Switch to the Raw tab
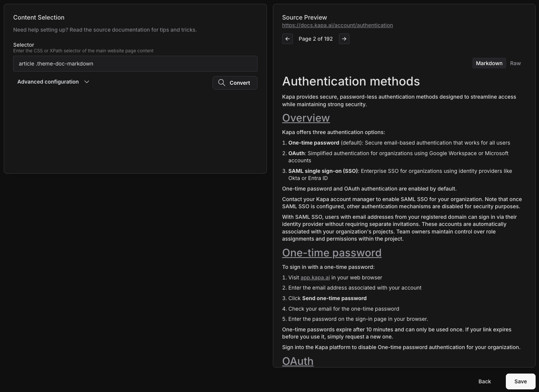Screen dimensions: 539x392 pyautogui.click(x=515, y=63)
